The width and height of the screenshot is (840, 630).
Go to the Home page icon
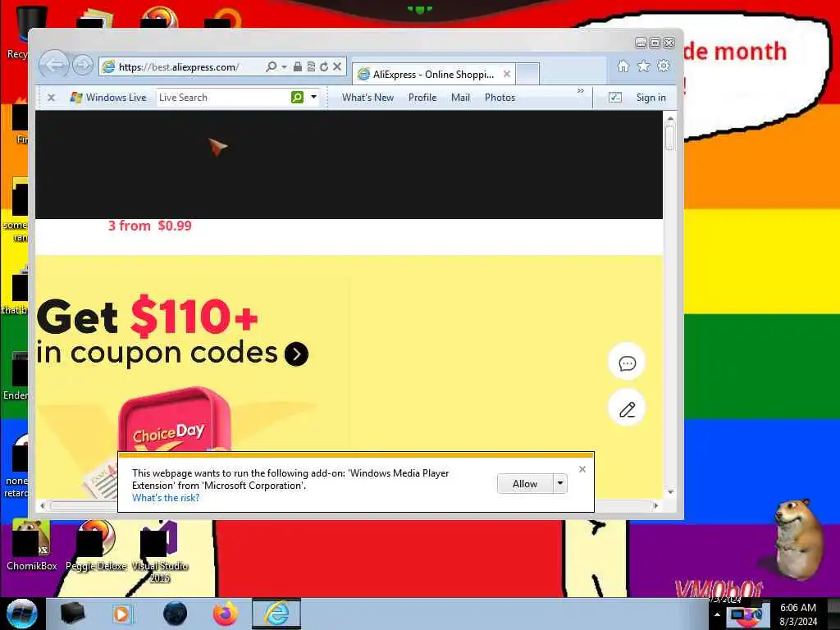click(623, 66)
